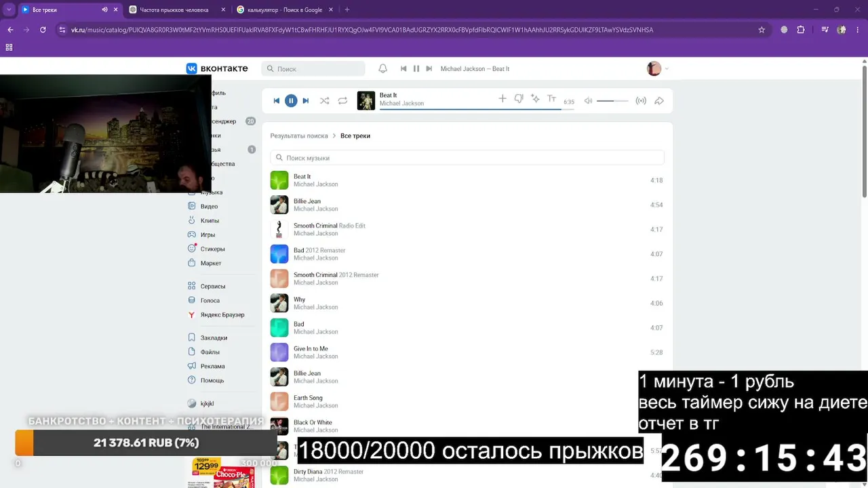The image size is (868, 488).
Task: Open the apps grid in bookmarks bar
Action: 9,47
